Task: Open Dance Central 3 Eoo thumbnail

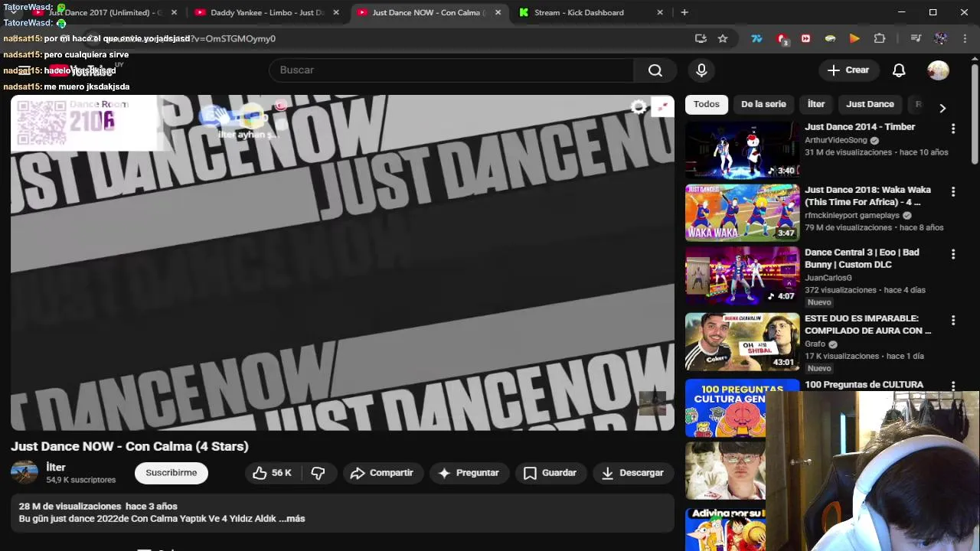Action: [x=742, y=275]
